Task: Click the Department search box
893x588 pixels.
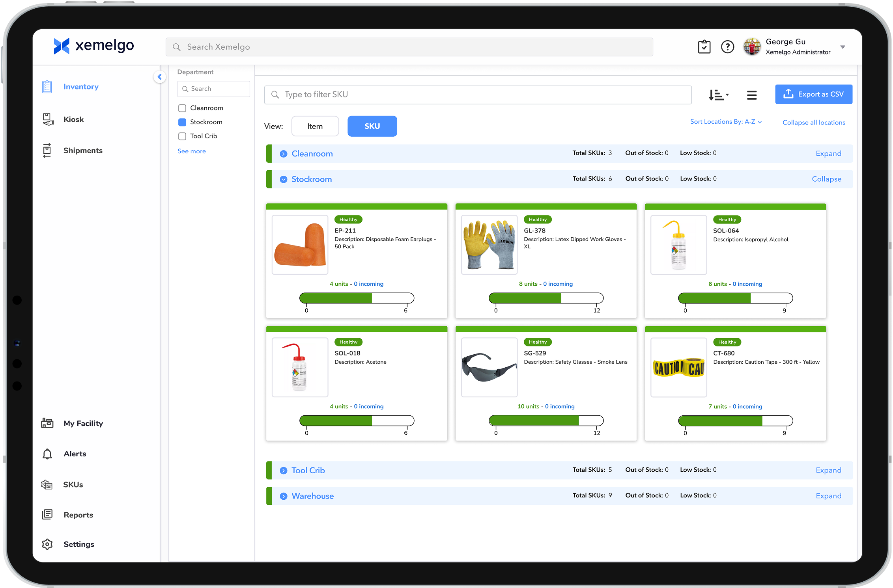Action: pyautogui.click(x=213, y=89)
